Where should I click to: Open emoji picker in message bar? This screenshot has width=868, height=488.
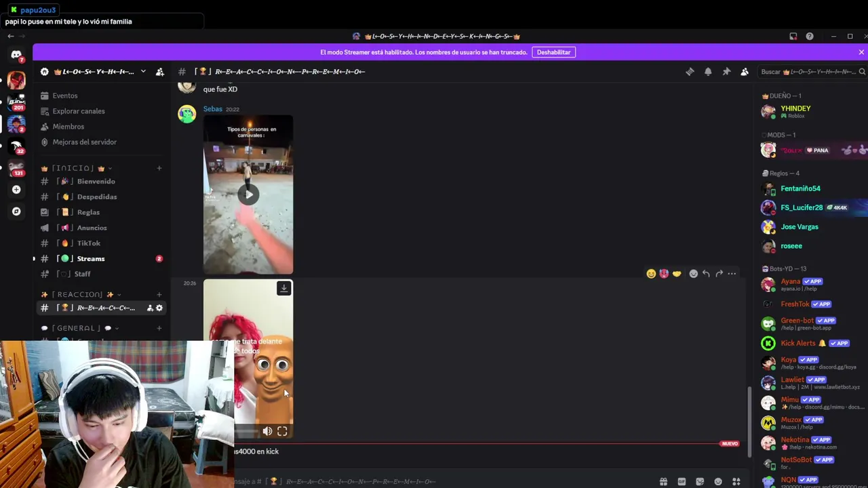718,482
